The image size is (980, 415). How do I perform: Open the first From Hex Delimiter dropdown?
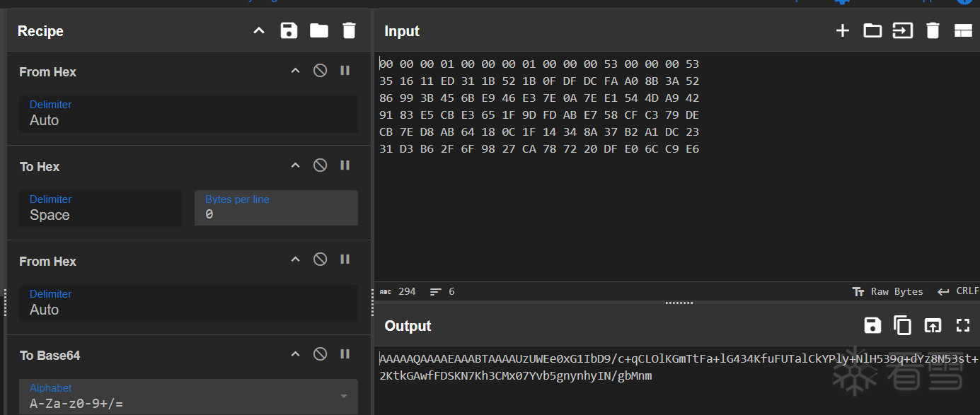tap(188, 114)
